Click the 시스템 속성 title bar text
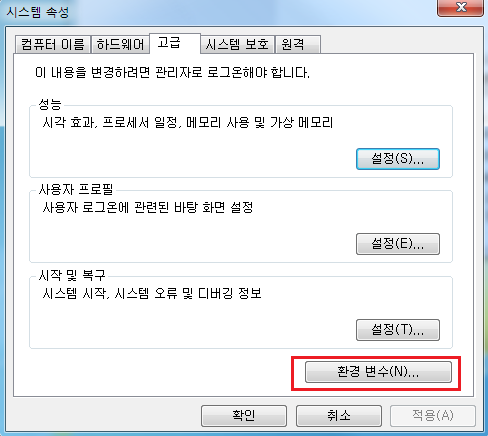Screen dimensions: 488x436 click(x=38, y=12)
